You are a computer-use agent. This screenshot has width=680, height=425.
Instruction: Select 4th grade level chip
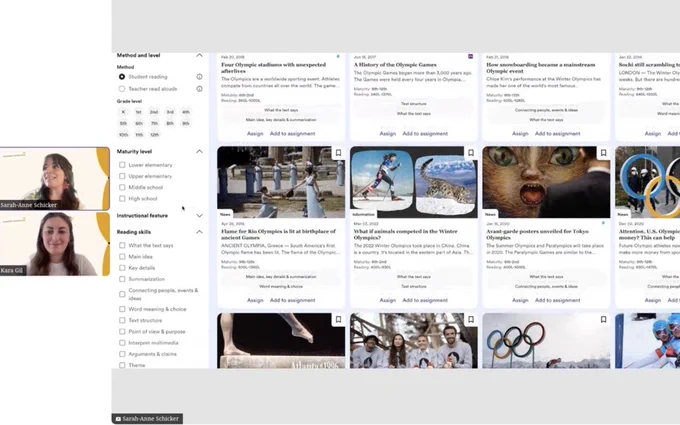tap(186, 112)
